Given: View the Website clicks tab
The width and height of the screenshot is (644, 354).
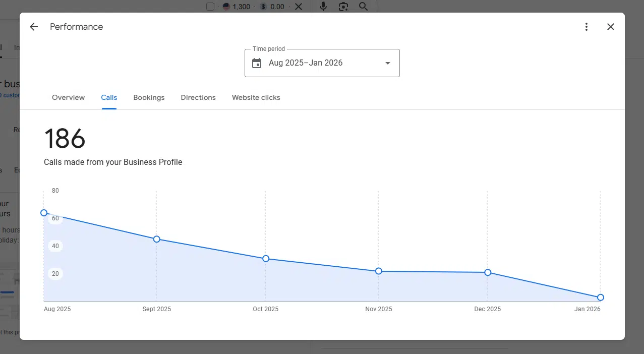Looking at the screenshot, I should pyautogui.click(x=256, y=97).
